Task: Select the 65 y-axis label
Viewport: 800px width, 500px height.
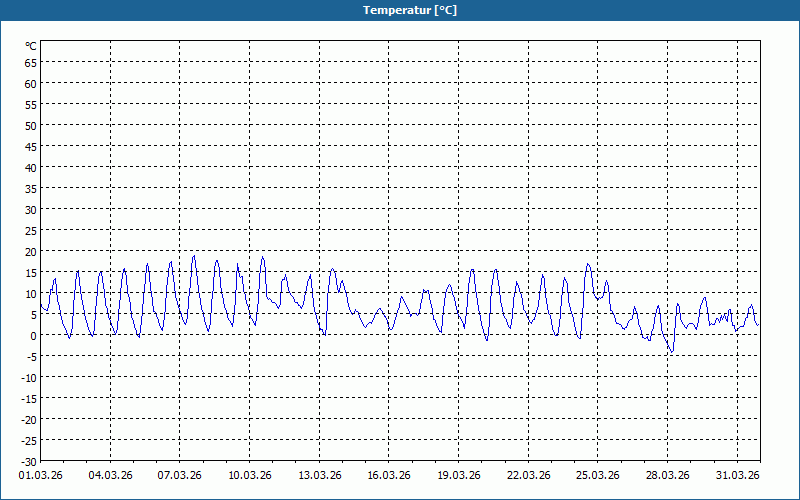Action: 31,63
